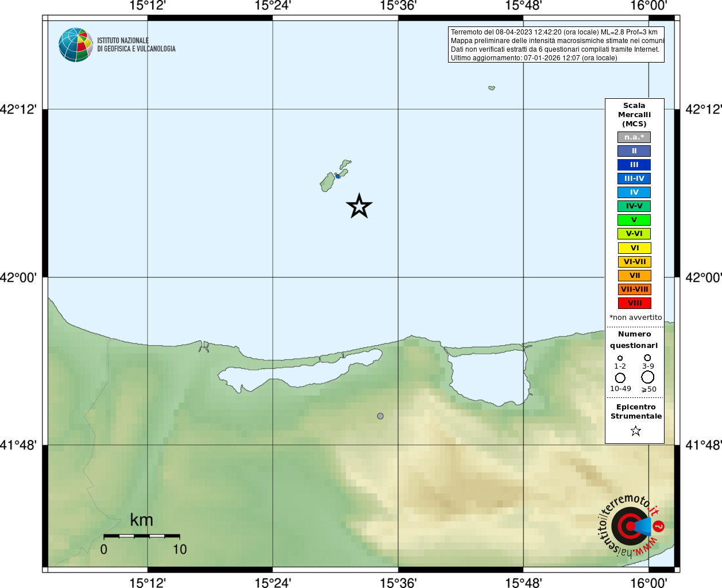The image size is (722, 588).
Task: Click the bottom axis label 15°12'
Action: (148, 583)
